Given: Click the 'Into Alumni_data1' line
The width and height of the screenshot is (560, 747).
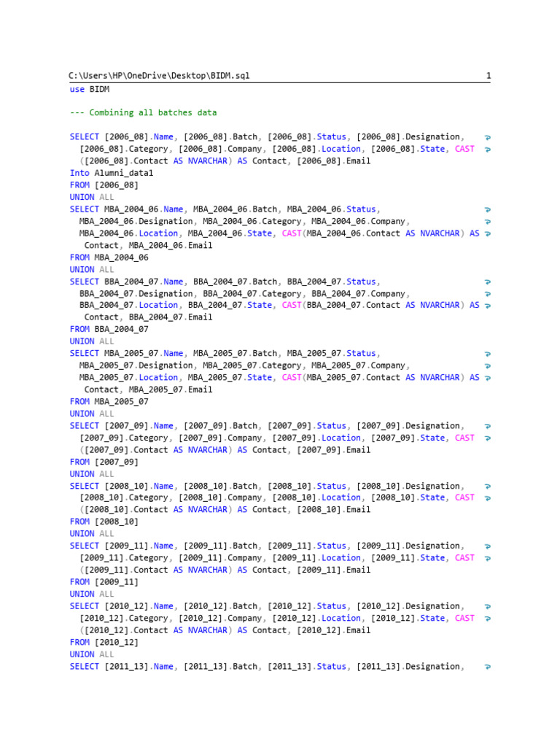Looking at the screenshot, I should 112,173.
